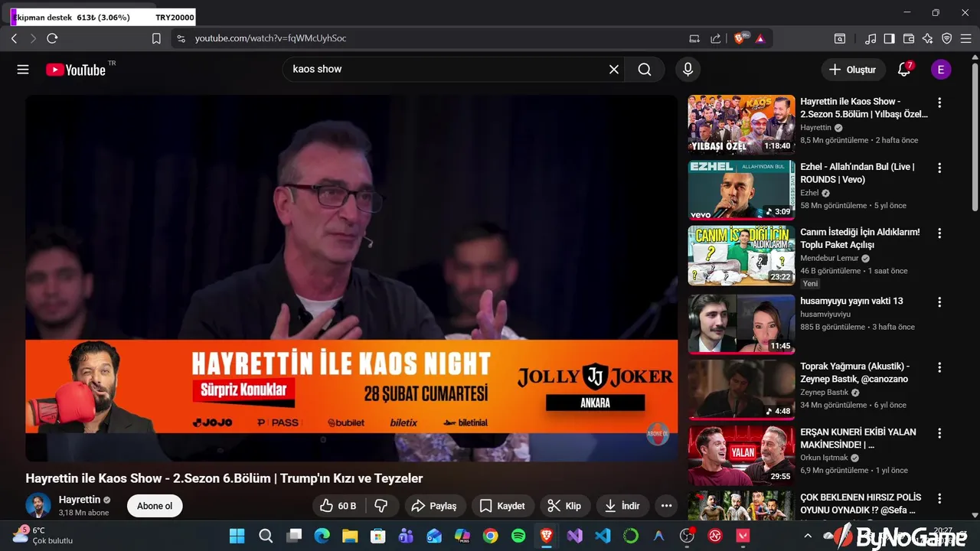Start voice search with the microphone
This screenshot has height=551, width=980.
click(688, 70)
